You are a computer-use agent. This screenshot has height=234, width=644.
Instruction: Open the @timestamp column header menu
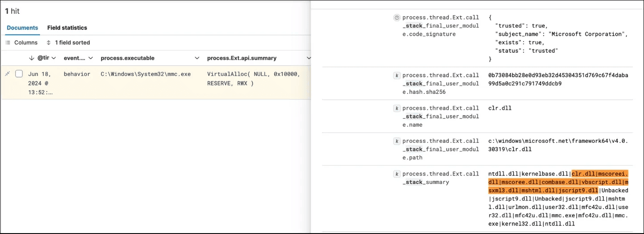[54, 58]
